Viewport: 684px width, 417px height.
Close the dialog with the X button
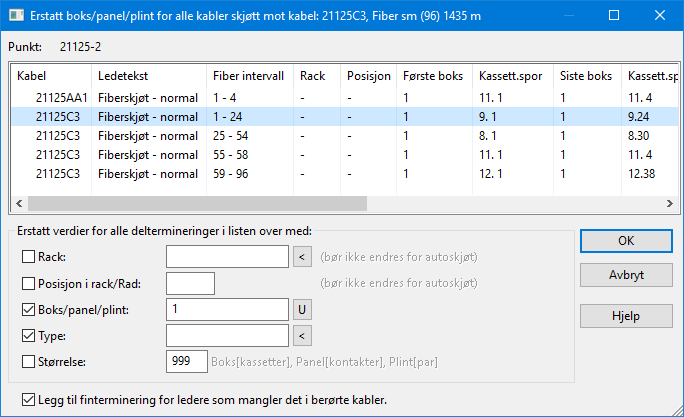pyautogui.click(x=660, y=15)
